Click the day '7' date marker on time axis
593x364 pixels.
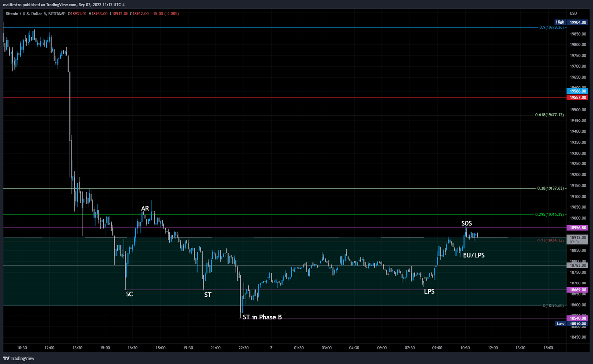[271, 348]
